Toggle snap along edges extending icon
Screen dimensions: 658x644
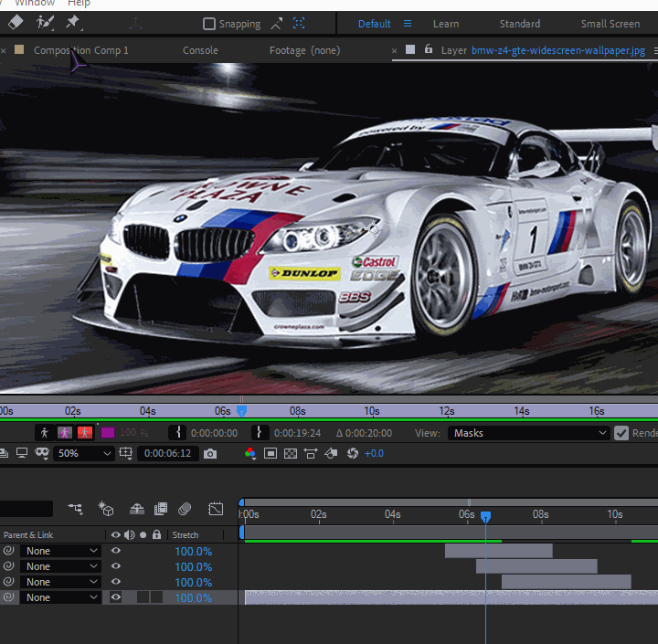pos(277,24)
